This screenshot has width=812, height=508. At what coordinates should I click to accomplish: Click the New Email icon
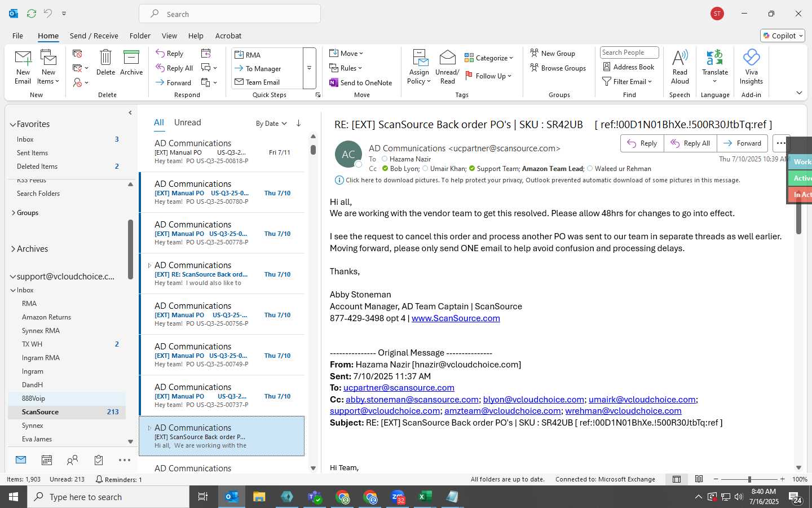click(x=23, y=67)
